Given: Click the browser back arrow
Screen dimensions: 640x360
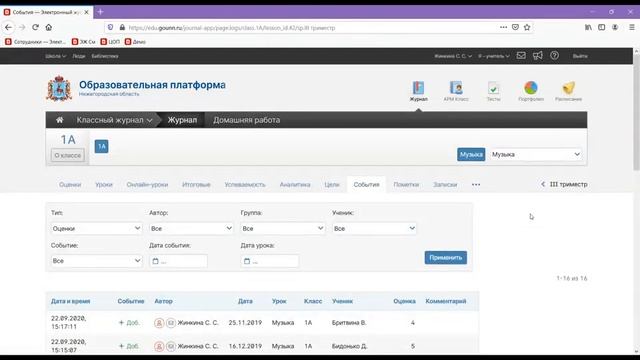Looking at the screenshot, I should click(9, 27).
